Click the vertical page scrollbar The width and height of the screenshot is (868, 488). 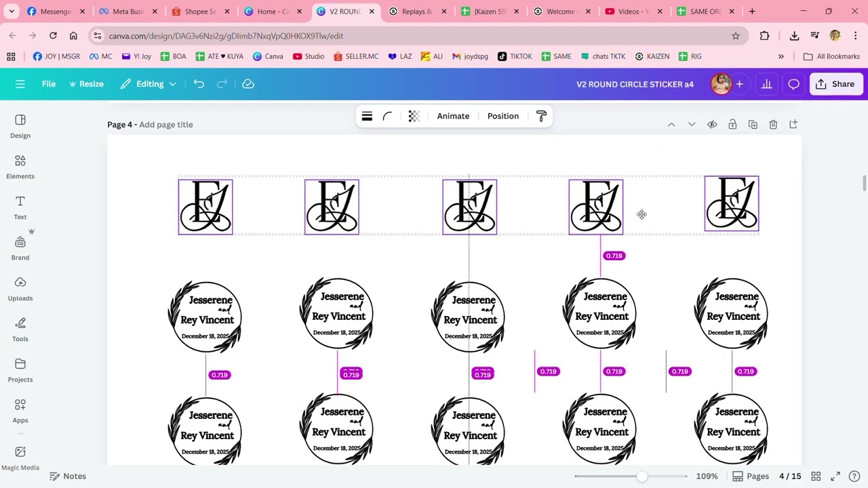pos(864,183)
